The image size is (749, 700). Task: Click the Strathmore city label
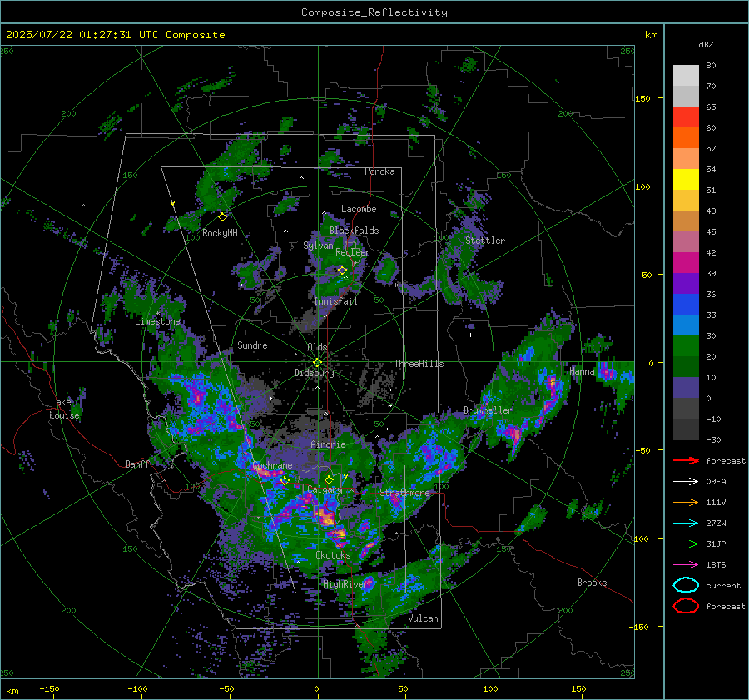(404, 493)
